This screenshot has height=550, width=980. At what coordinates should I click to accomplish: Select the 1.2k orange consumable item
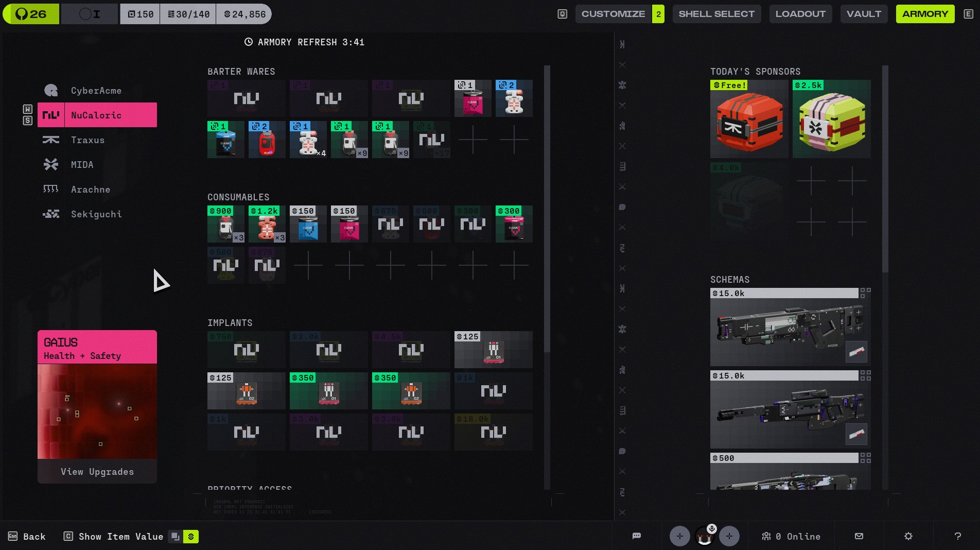click(x=267, y=224)
